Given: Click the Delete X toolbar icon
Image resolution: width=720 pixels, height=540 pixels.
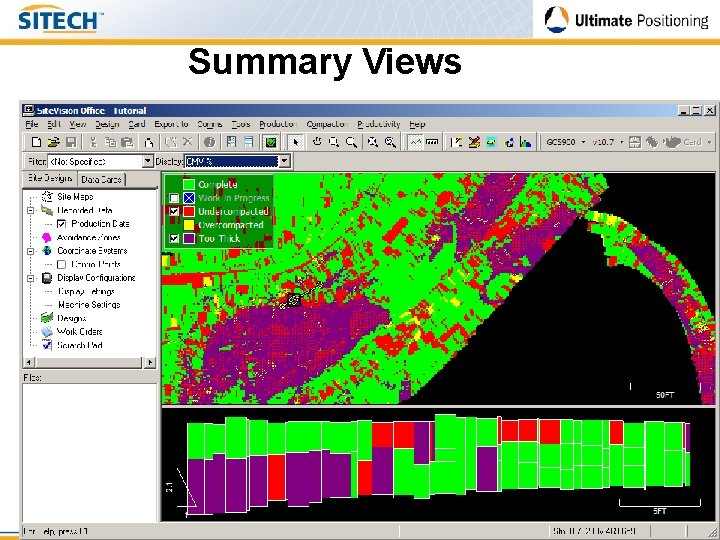Looking at the screenshot, I should click(x=187, y=142).
